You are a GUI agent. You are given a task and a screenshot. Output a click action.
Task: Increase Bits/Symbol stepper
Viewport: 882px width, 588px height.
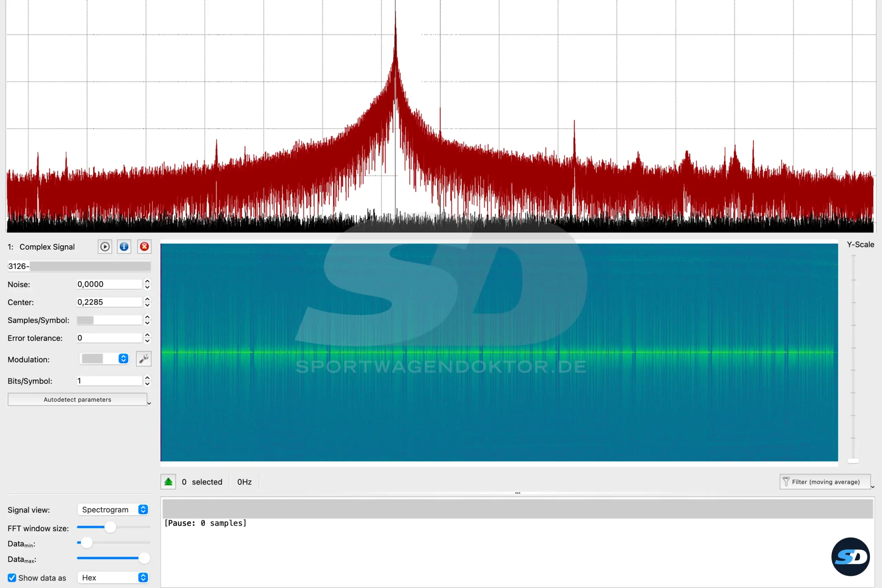click(x=147, y=378)
